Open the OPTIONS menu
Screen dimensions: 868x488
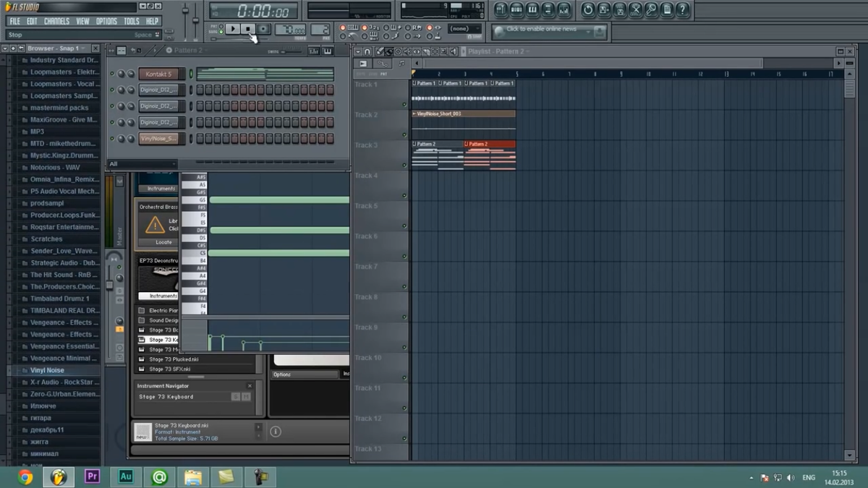(x=106, y=21)
